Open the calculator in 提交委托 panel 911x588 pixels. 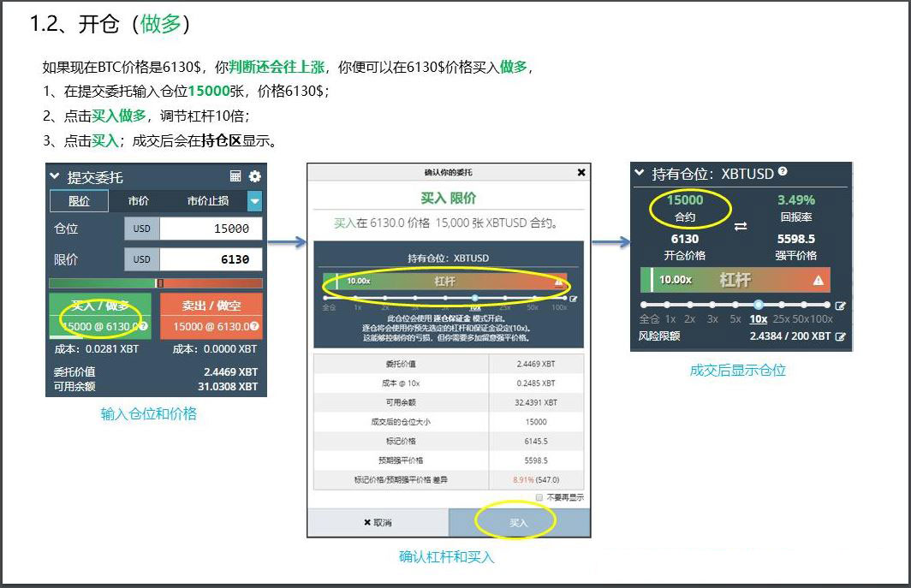point(235,176)
